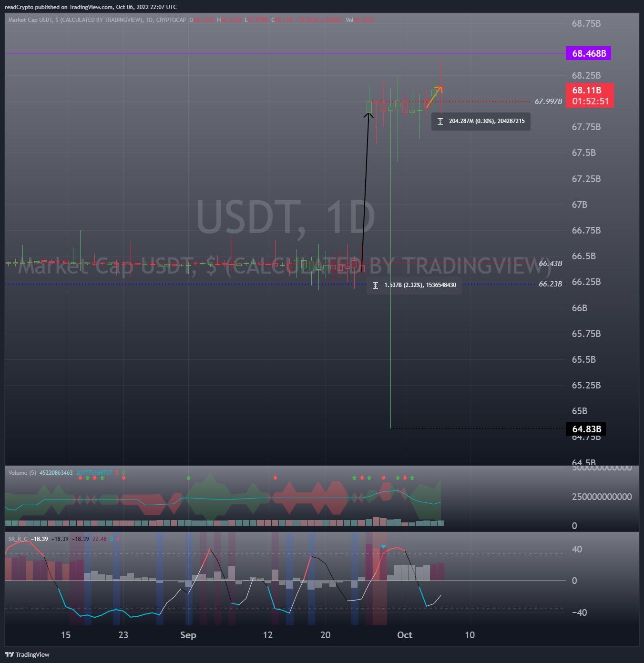Click the 67.5B price axis label
This screenshot has width=644, height=663.
(x=584, y=153)
